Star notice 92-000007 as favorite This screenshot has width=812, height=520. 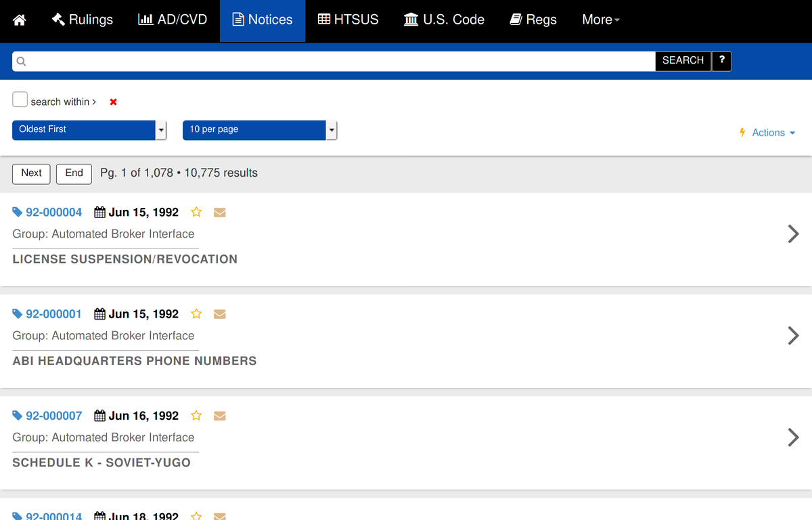(x=196, y=416)
